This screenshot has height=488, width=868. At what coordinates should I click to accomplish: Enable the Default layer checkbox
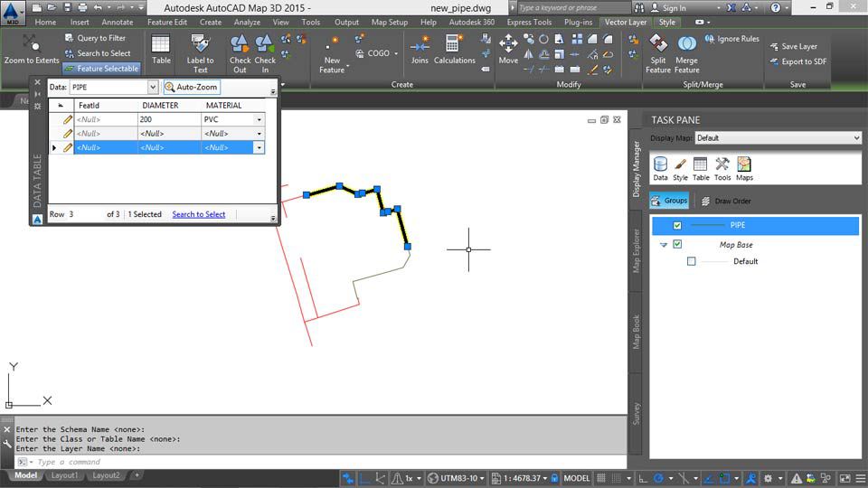[x=691, y=261]
